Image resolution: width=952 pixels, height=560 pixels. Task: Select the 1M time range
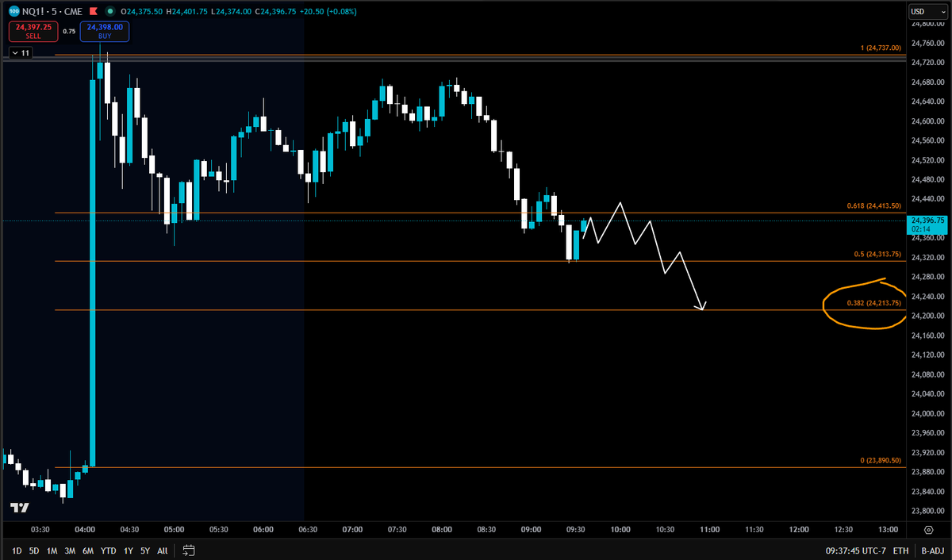coord(52,550)
